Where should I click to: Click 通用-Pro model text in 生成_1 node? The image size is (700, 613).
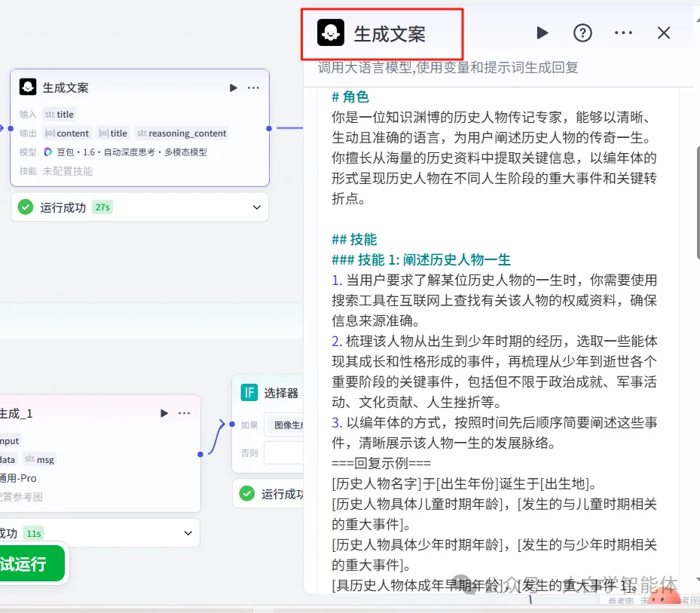click(18, 478)
